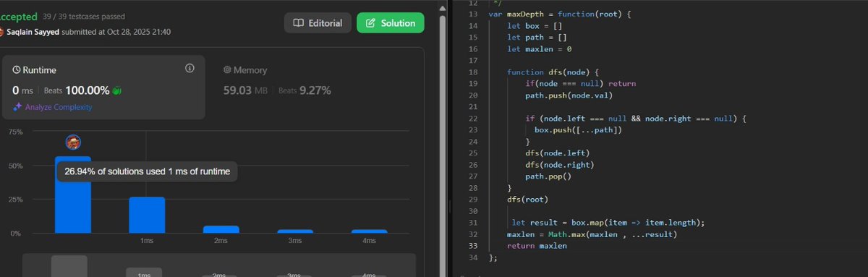Click the "box.push([...path])" code line
The height and width of the screenshot is (277, 868).
coord(579,130)
